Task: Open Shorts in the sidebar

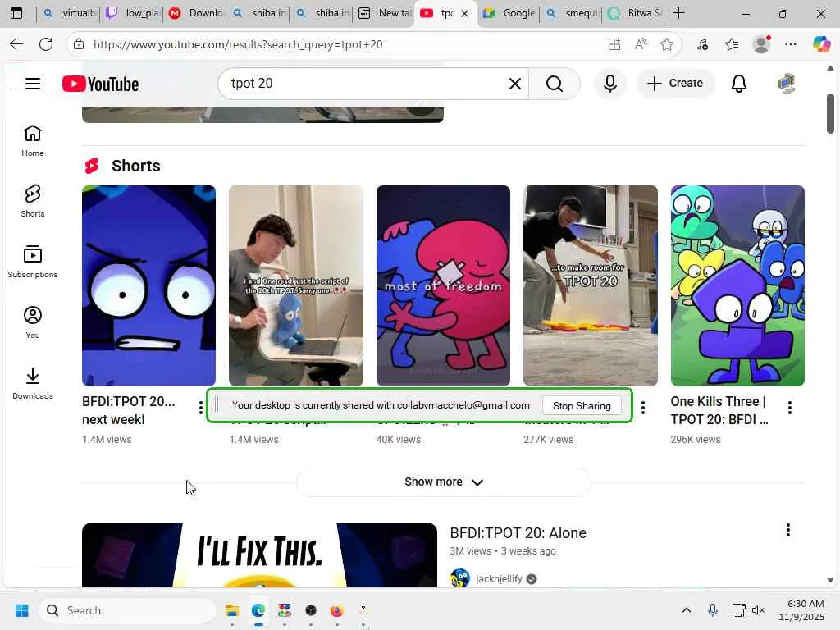Action: tap(33, 202)
